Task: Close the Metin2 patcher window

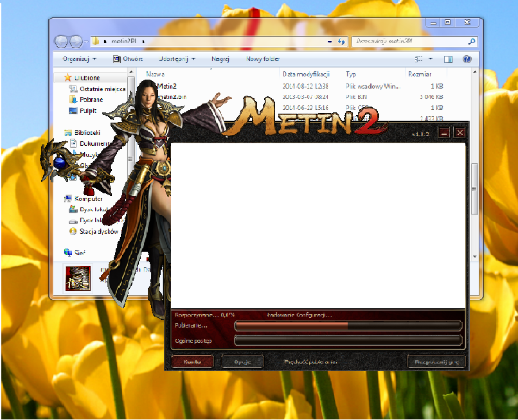Action: 460,132
